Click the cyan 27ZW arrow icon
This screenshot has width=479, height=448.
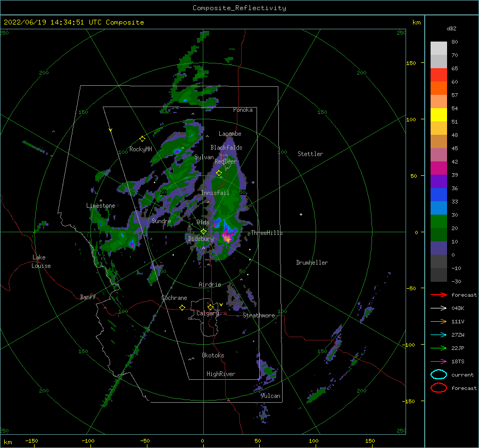click(439, 335)
